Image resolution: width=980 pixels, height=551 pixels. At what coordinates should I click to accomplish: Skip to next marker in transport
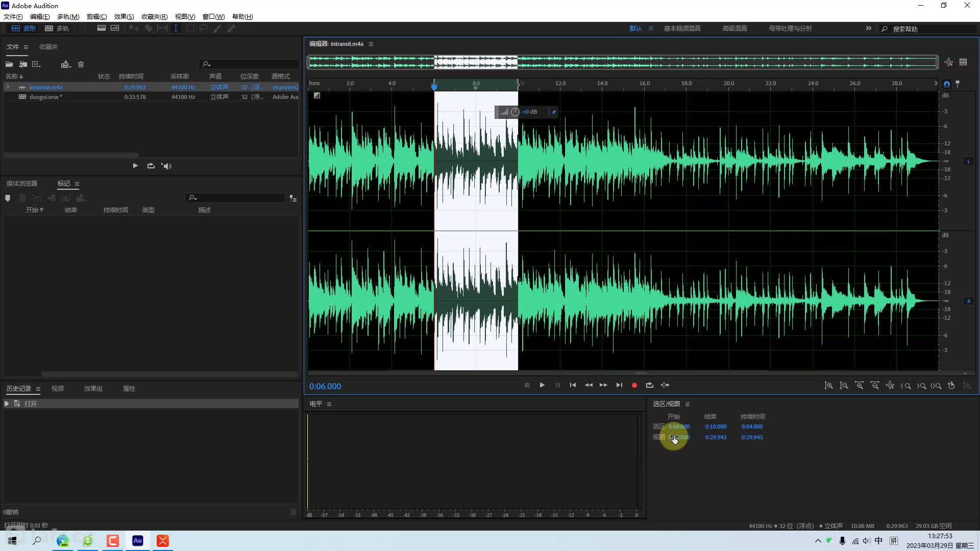(x=619, y=385)
